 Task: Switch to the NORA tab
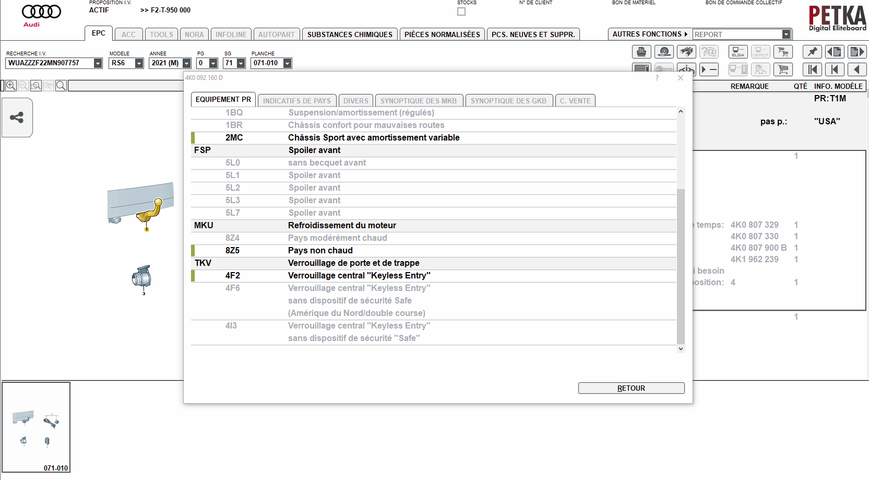(x=194, y=34)
